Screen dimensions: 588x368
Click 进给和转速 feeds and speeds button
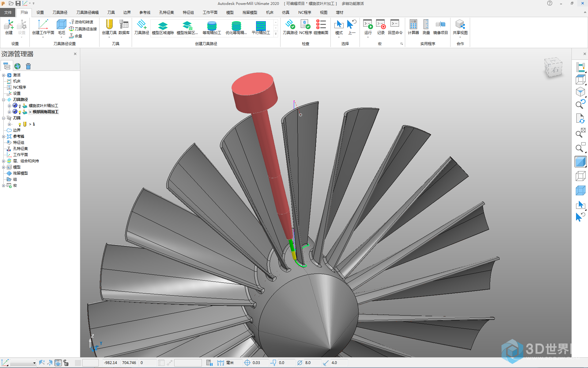coord(81,22)
